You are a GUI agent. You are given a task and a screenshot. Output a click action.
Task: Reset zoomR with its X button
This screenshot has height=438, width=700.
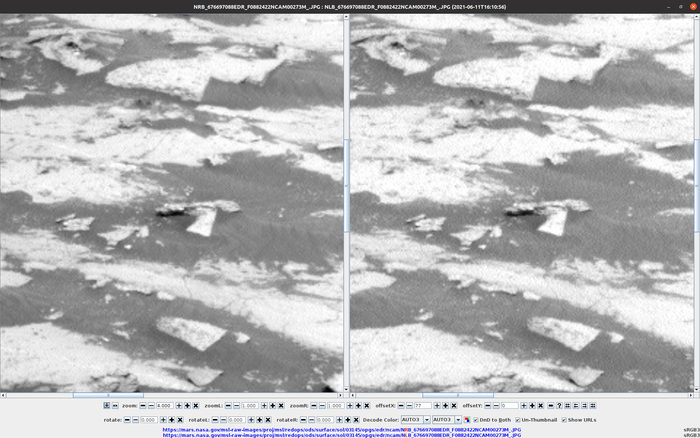click(367, 406)
